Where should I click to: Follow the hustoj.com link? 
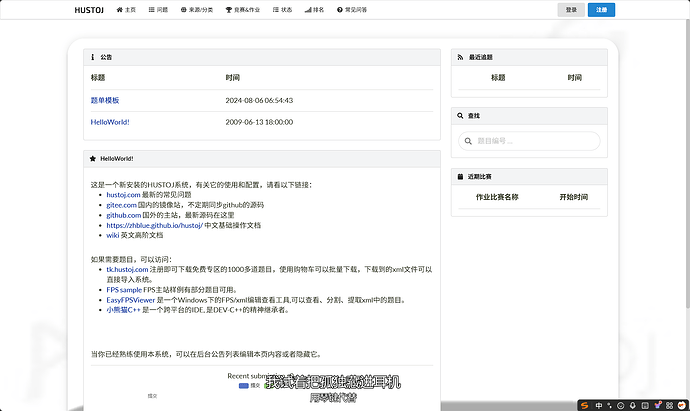click(x=125, y=194)
